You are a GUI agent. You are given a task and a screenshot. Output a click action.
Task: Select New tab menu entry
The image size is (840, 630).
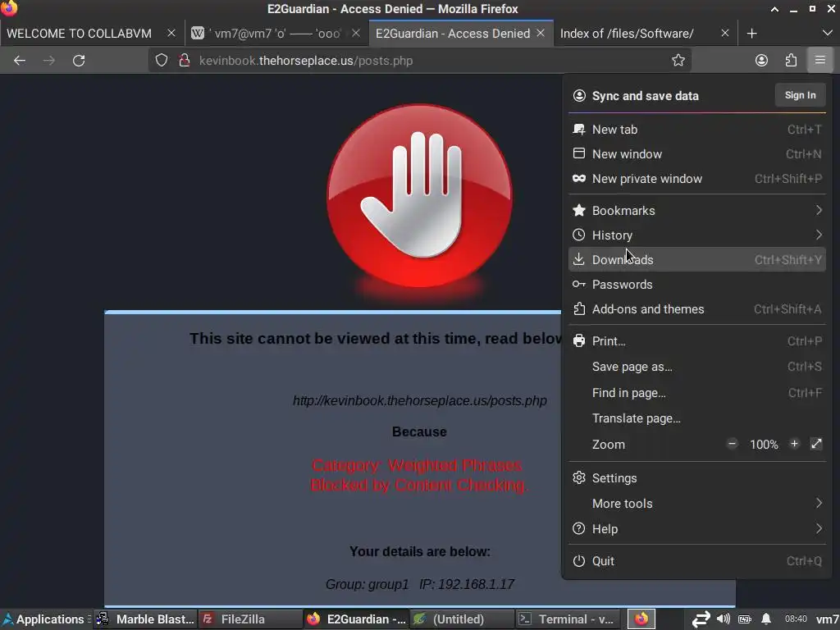[x=697, y=130]
